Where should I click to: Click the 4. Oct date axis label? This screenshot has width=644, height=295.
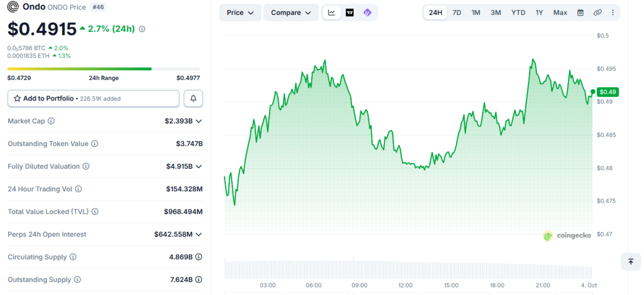tap(589, 285)
